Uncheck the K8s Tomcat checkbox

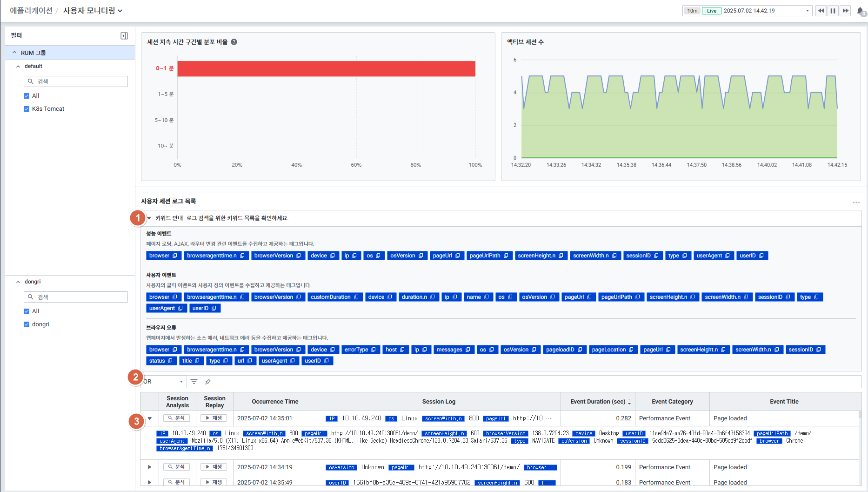click(27, 109)
